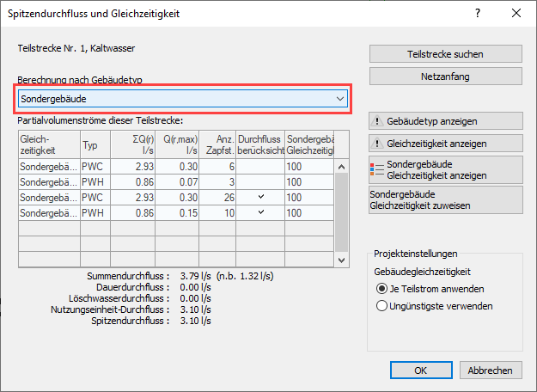Screen dimensions: 537x392
Task: Click the Teilstrecke Nr. 1, Kaltwasser label
Action: click(76, 48)
